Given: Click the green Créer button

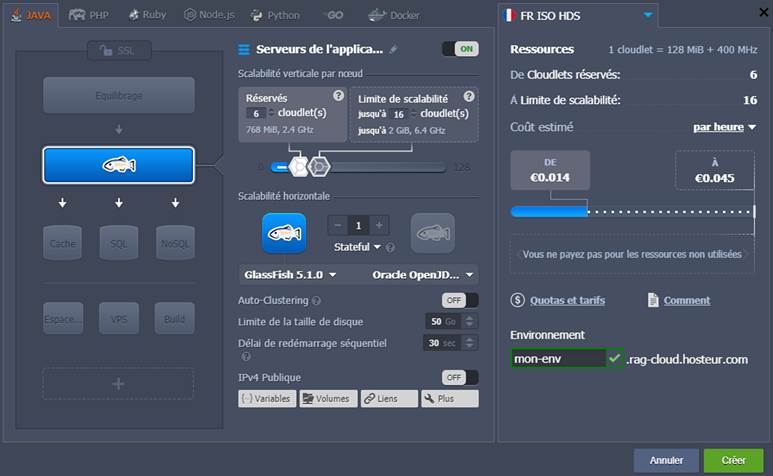Looking at the screenshot, I should click(732, 460).
